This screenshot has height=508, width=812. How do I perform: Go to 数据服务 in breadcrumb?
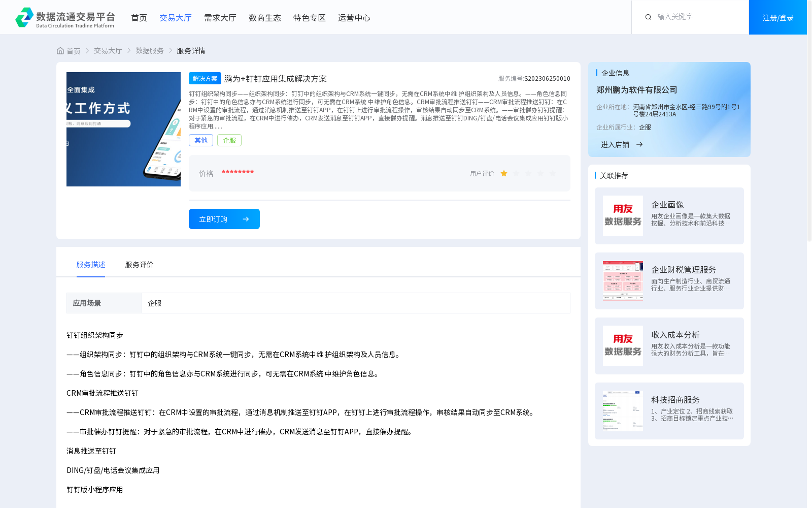[150, 51]
